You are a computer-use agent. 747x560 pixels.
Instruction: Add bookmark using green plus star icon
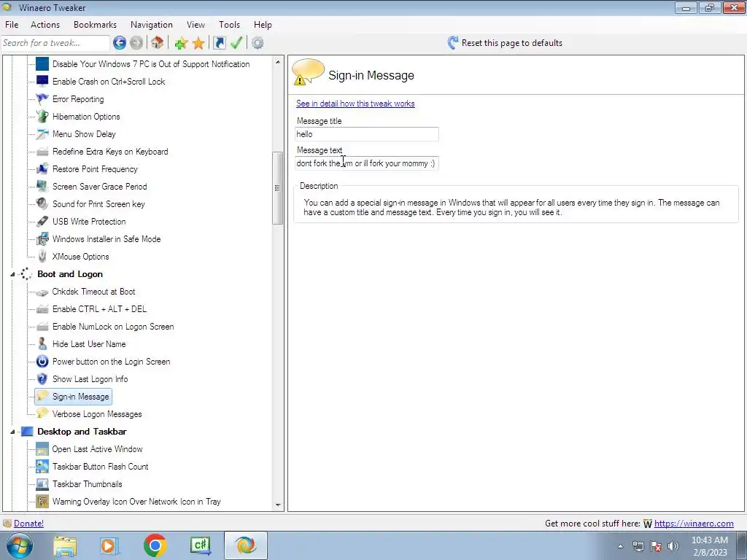[x=181, y=43]
